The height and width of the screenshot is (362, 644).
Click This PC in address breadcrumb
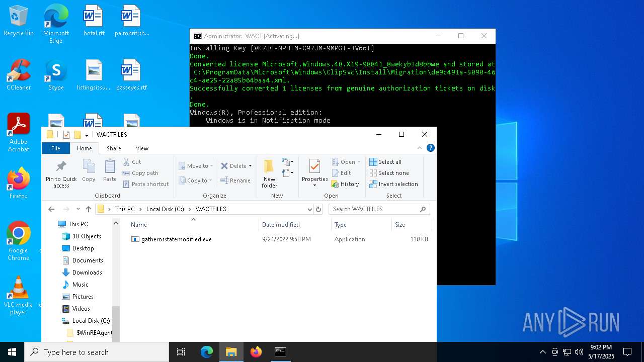[x=125, y=209]
